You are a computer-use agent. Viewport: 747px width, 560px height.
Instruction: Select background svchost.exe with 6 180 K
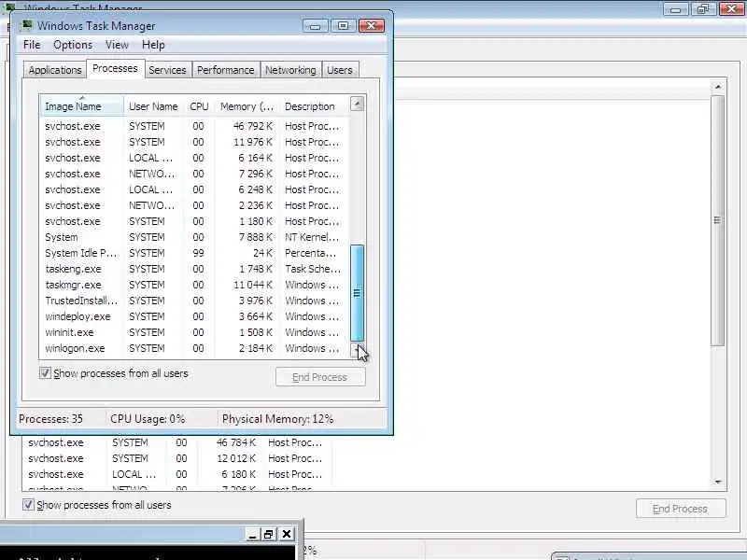click(176, 474)
